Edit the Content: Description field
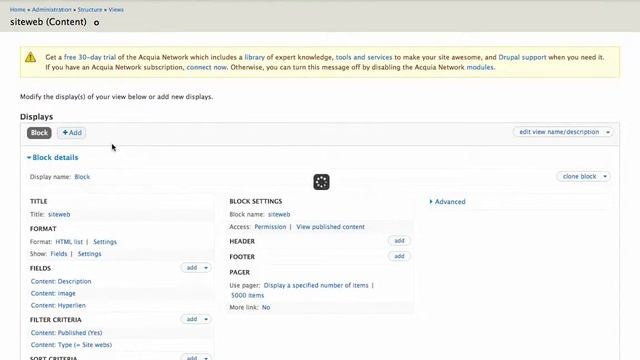The height and width of the screenshot is (360, 640). [61, 281]
